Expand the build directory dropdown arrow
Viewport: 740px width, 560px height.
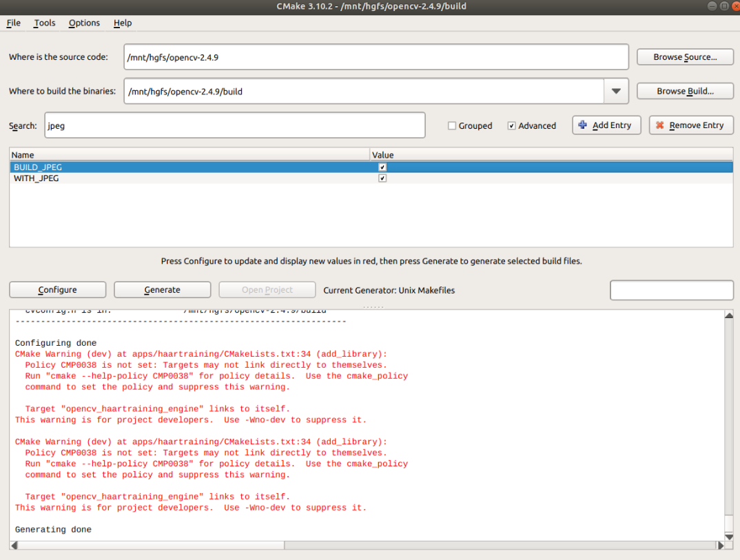pyautogui.click(x=616, y=91)
